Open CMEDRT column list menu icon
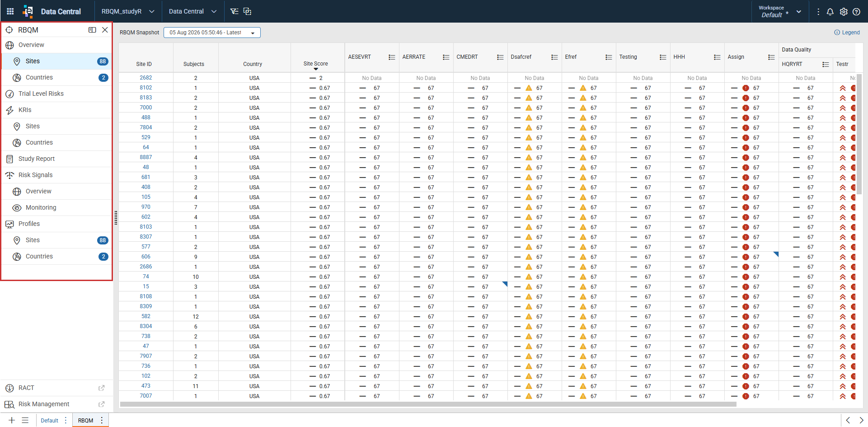This screenshot has height=427, width=868. click(x=500, y=57)
